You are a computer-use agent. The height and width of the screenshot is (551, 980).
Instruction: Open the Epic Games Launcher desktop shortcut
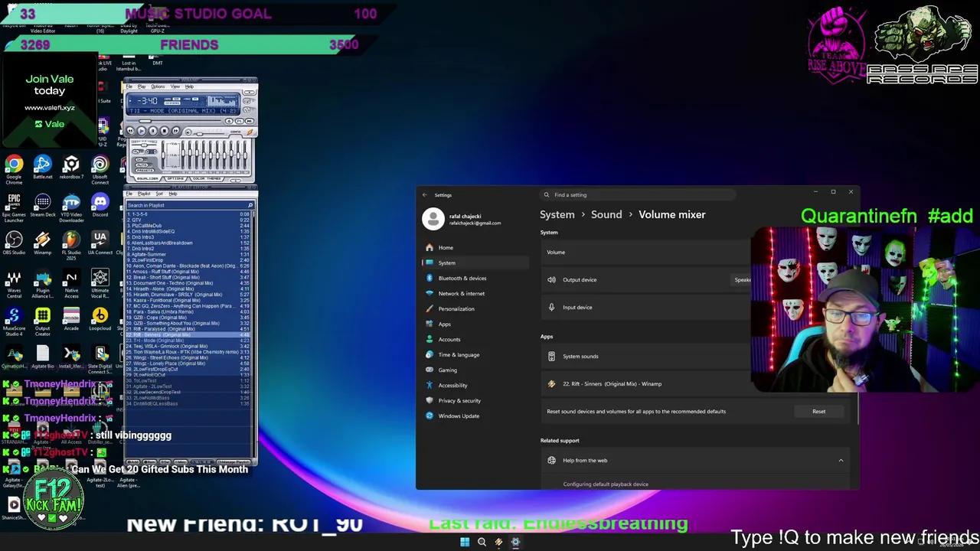point(14,207)
